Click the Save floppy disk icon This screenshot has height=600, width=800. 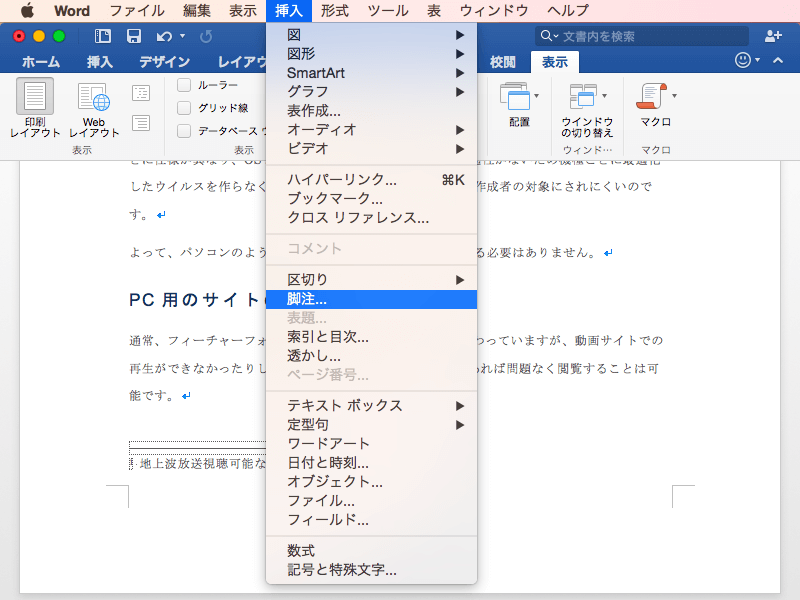[x=134, y=36]
